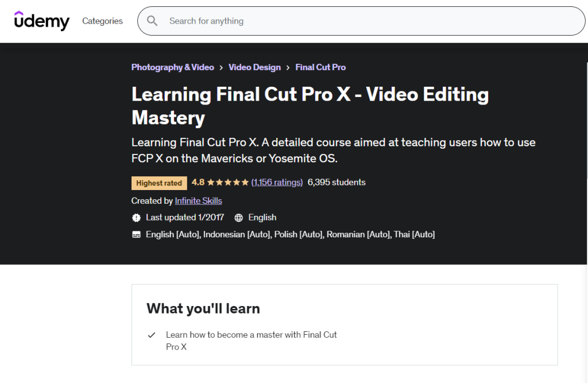Click the Udemy logo
588x383 pixels.
41,21
